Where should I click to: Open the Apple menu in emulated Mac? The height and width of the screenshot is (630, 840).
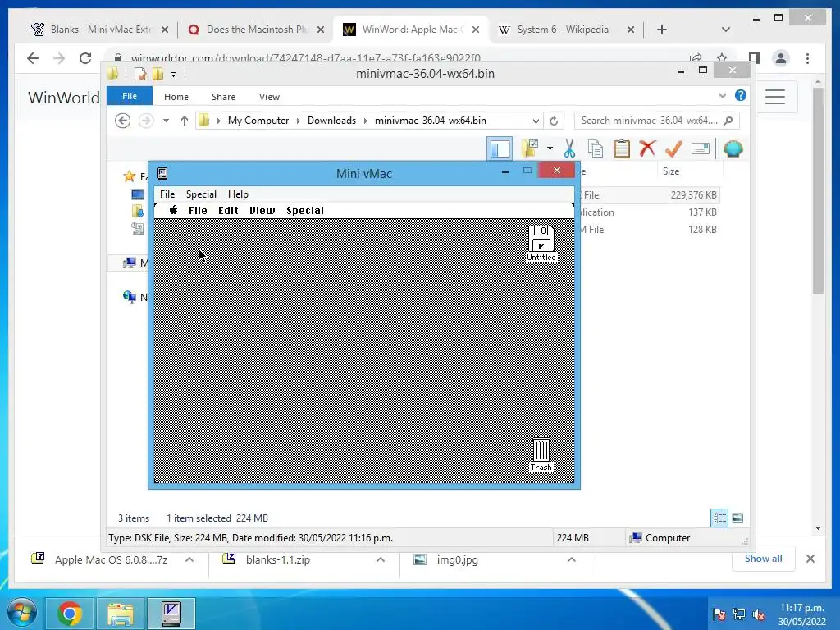174,210
